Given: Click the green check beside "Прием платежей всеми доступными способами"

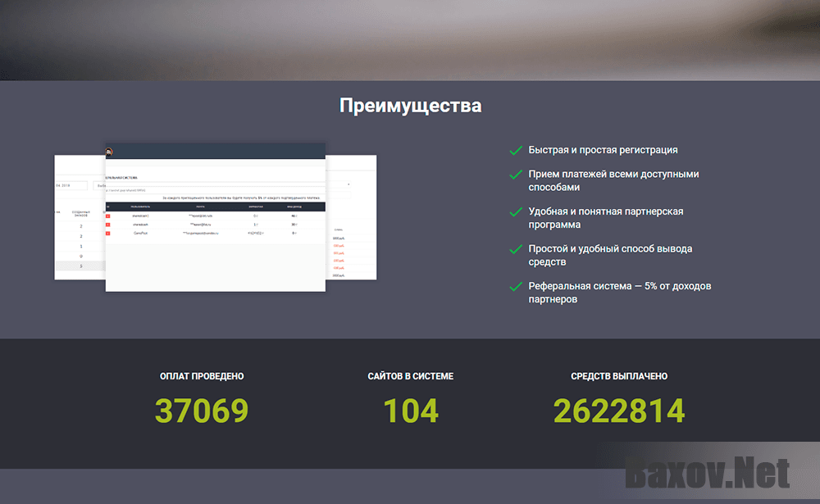Looking at the screenshot, I should [x=515, y=175].
